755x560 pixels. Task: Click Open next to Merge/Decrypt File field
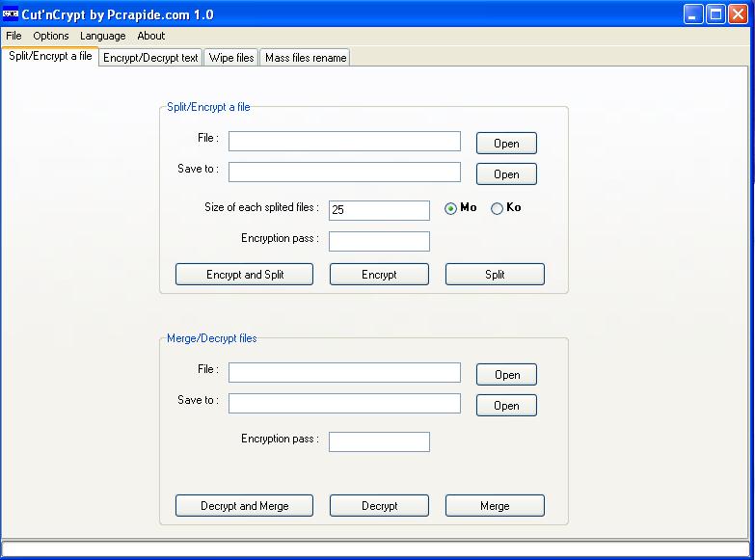point(506,374)
